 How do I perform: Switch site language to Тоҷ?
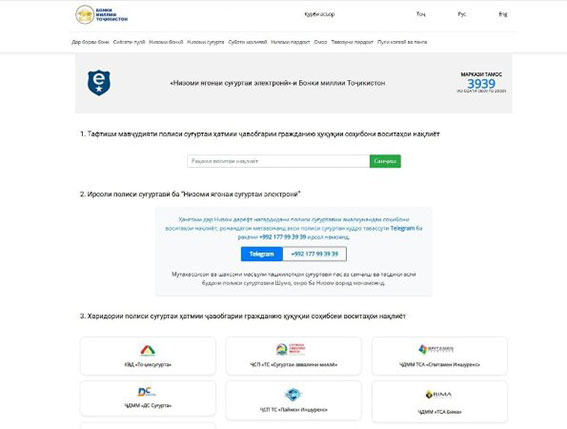point(421,14)
